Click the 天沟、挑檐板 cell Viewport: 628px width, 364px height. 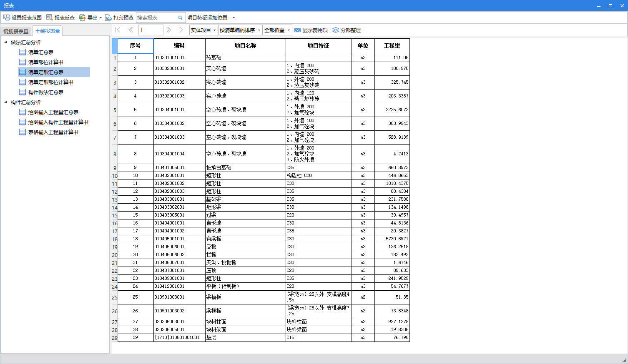tap(246, 263)
